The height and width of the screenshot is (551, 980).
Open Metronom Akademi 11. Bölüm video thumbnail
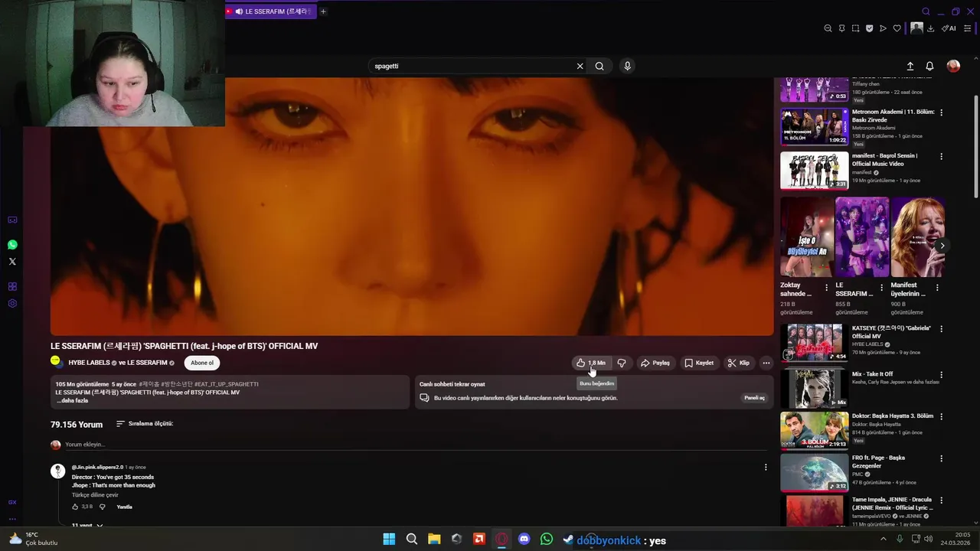814,126
